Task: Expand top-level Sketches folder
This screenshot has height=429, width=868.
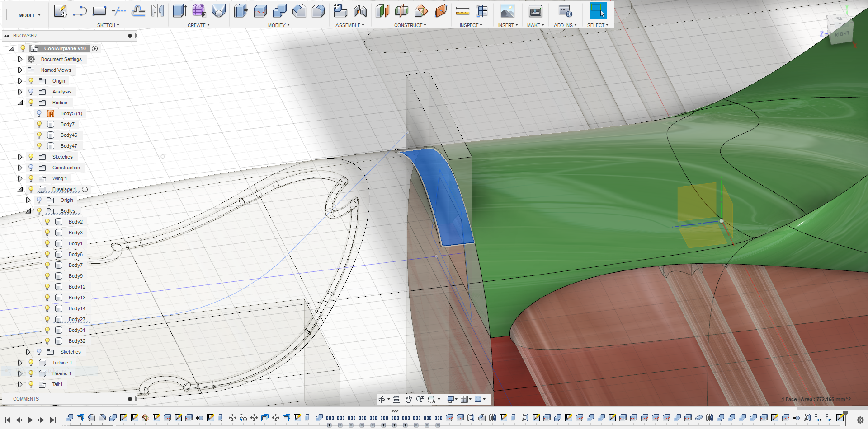Action: (x=20, y=157)
